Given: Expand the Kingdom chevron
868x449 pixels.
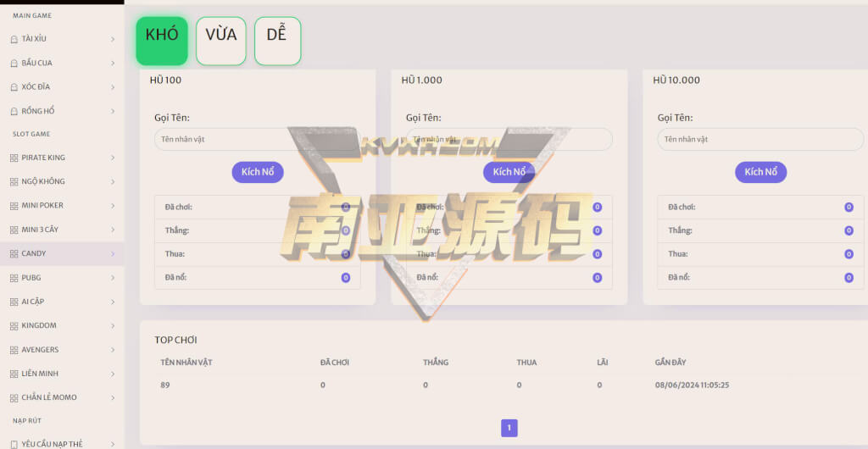Looking at the screenshot, I should pyautogui.click(x=113, y=325).
